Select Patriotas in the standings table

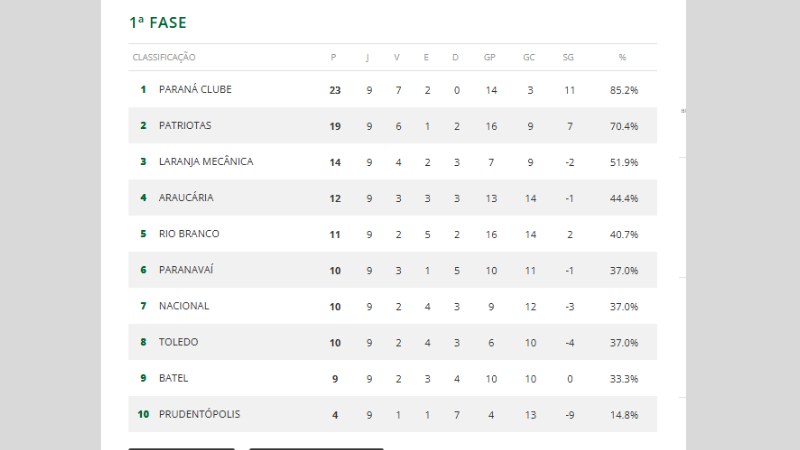pyautogui.click(x=185, y=126)
